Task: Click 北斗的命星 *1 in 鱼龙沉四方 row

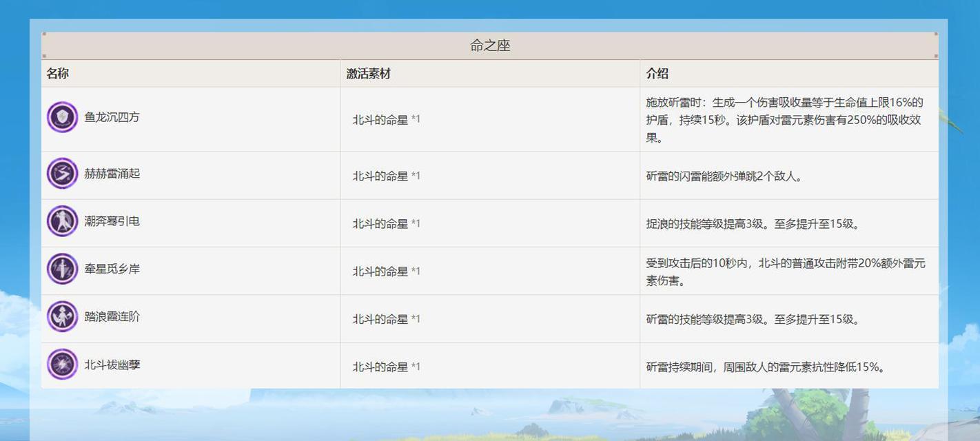Action: [x=387, y=119]
